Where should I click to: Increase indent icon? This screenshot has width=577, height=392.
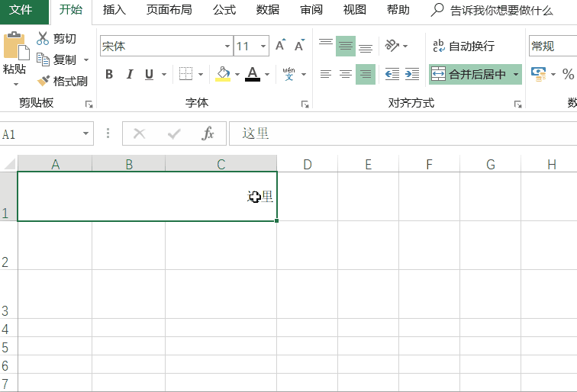point(412,74)
